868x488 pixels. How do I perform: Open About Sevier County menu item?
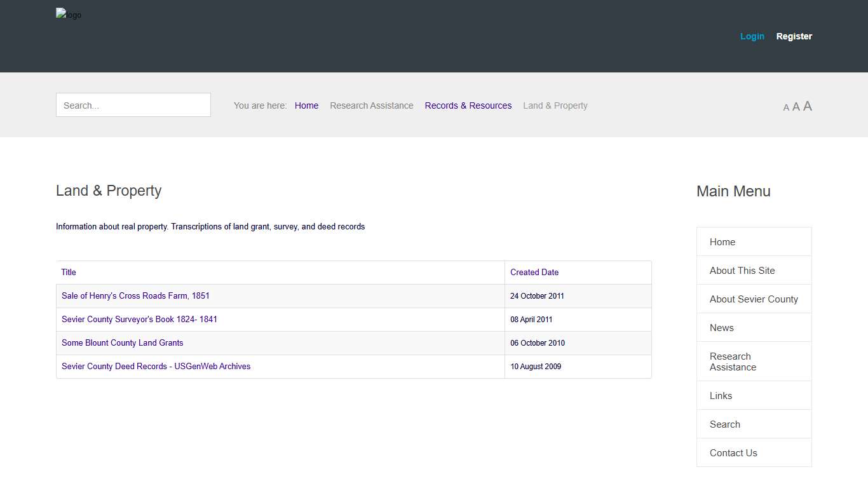point(754,299)
